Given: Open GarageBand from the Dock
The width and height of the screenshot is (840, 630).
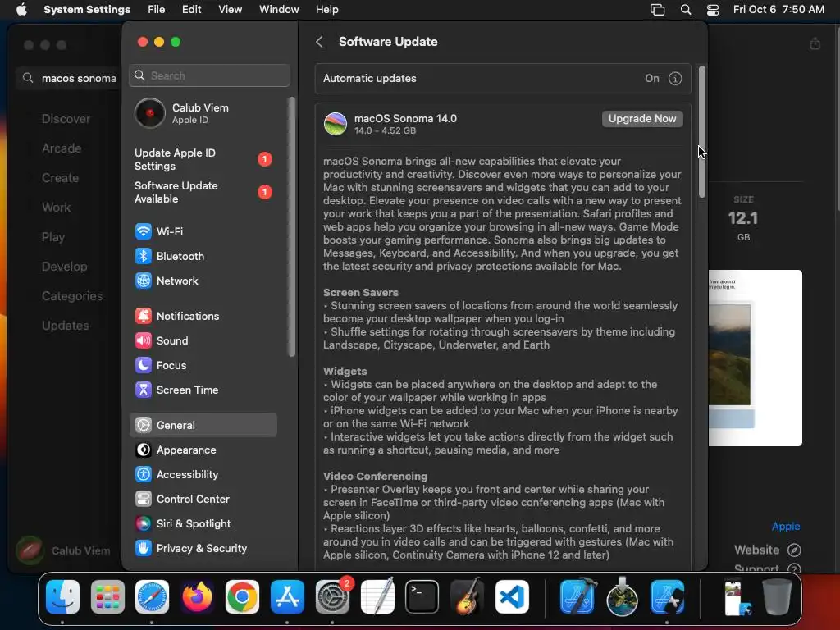Looking at the screenshot, I should [x=467, y=596].
